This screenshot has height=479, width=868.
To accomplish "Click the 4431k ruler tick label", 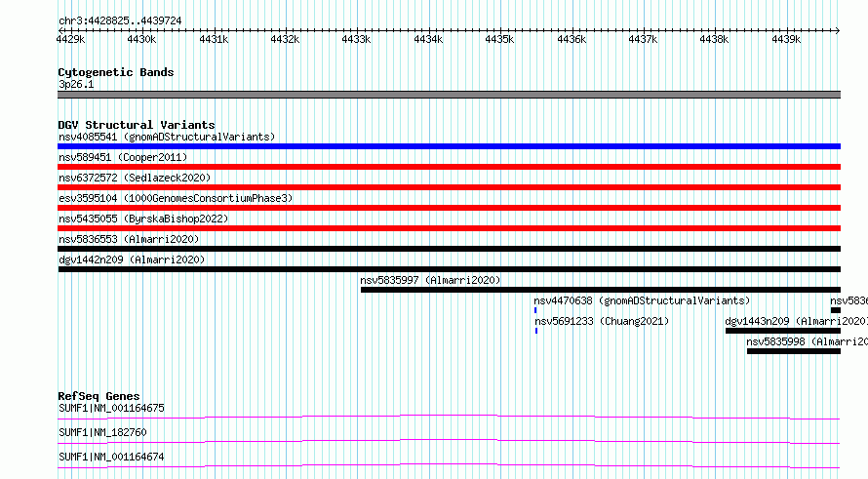I will click(214, 39).
